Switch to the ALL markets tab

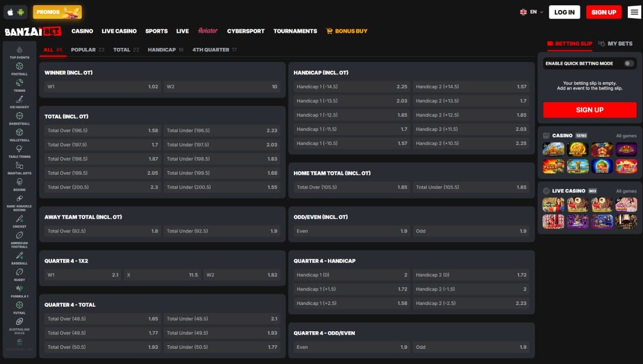point(53,50)
